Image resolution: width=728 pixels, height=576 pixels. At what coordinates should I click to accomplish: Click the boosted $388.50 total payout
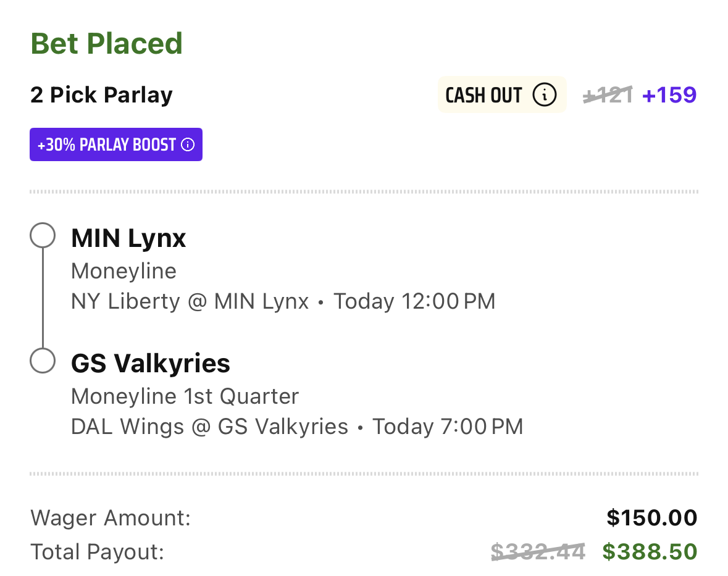point(650,552)
